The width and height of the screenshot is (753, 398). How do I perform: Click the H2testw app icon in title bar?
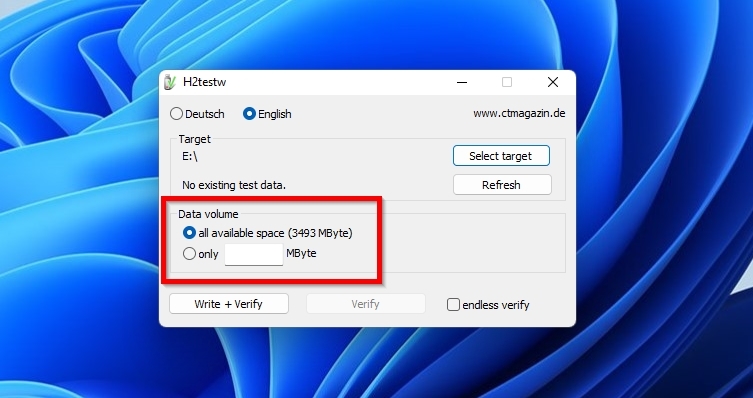[170, 82]
